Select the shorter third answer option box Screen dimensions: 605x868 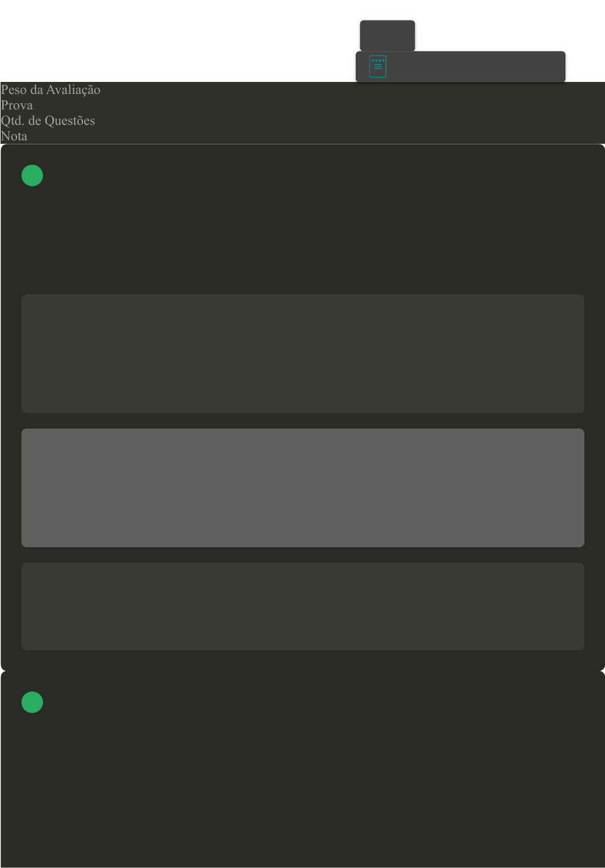[302, 606]
